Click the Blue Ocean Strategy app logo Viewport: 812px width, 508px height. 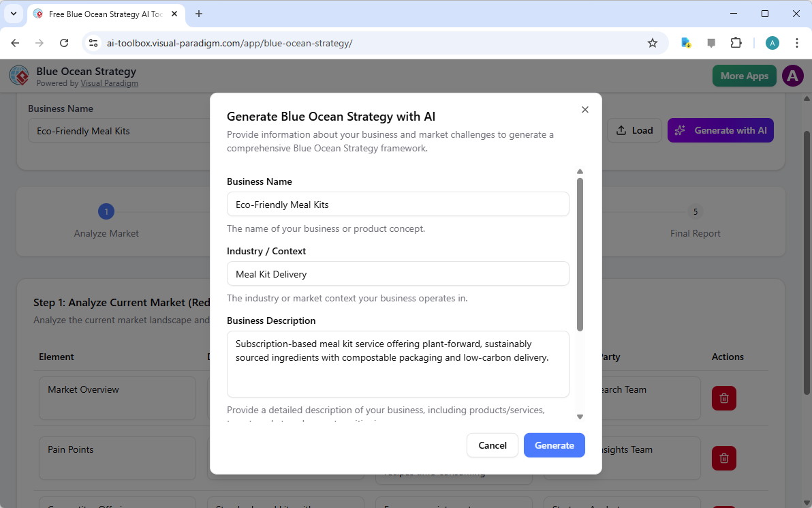[x=18, y=75]
